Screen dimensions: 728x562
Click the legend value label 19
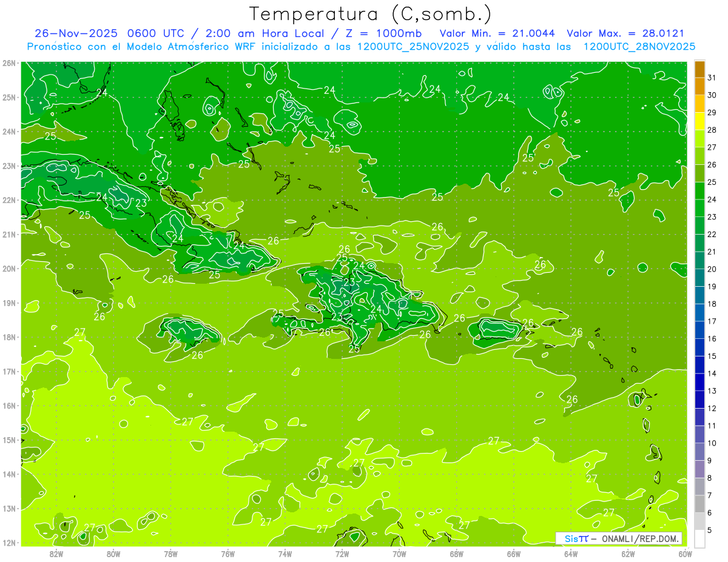(x=712, y=286)
